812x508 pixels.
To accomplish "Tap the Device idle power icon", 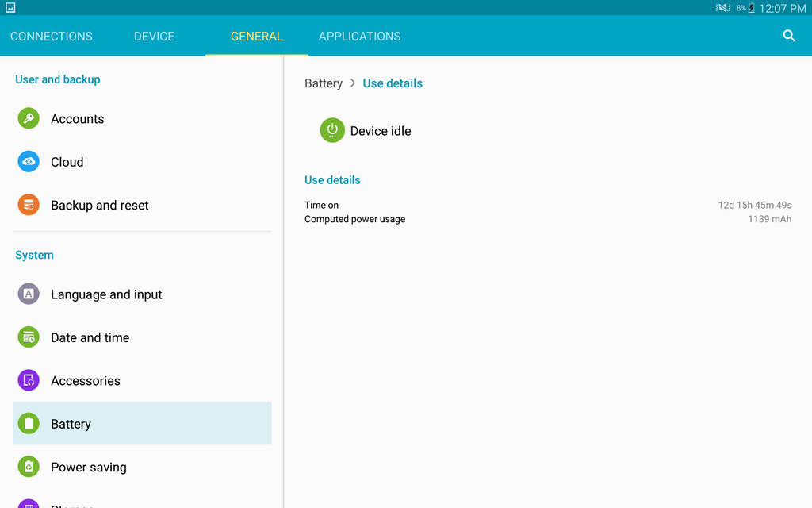I will (332, 130).
